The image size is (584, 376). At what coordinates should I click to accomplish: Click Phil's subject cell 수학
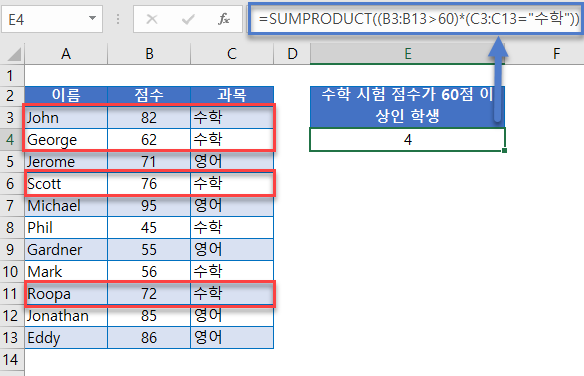point(232,227)
